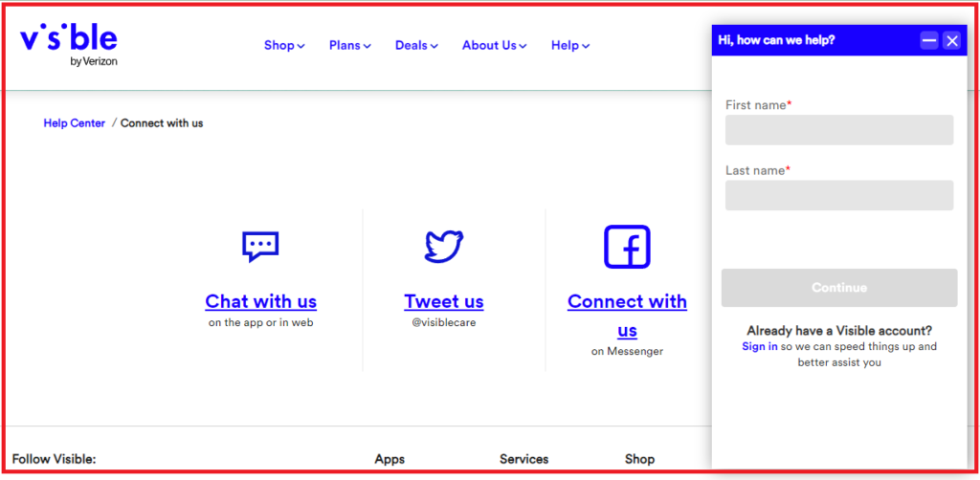This screenshot has height=480, width=980.
Task: Click the Continue button in chat
Action: 839,288
